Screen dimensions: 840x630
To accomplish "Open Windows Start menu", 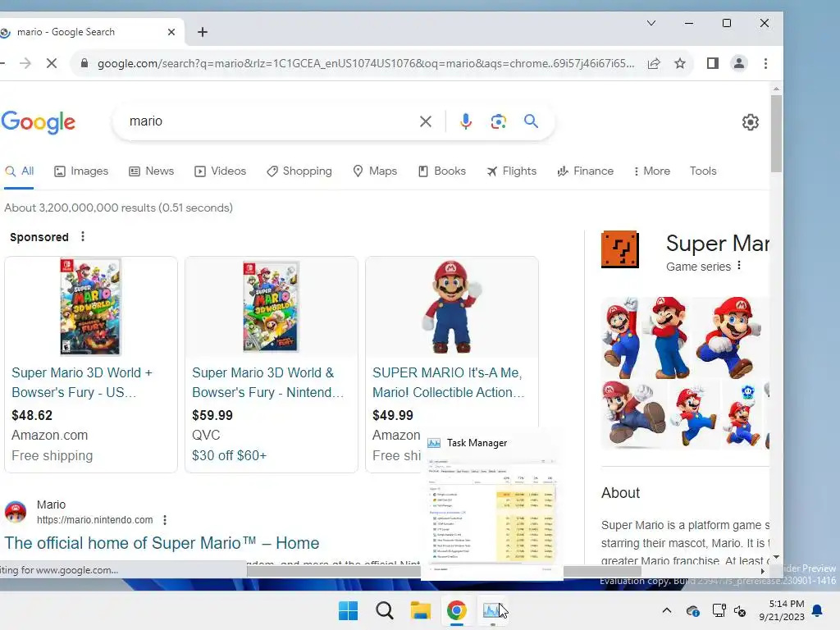I will click(x=348, y=610).
